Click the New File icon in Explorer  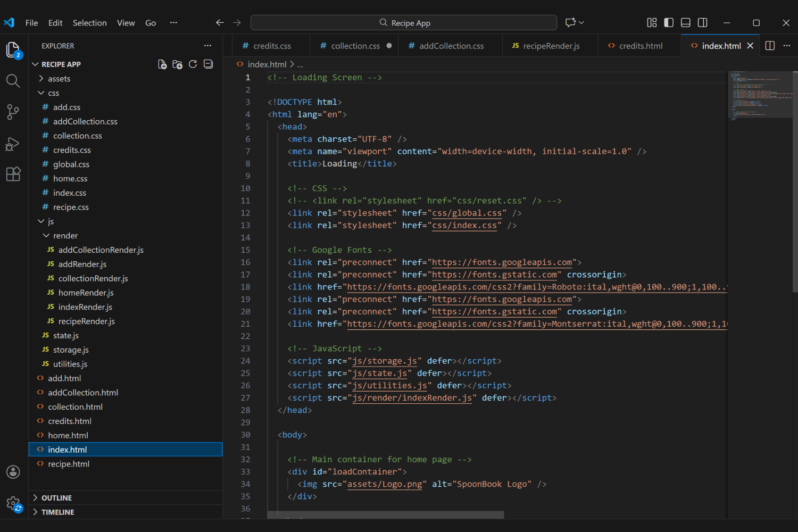pos(162,64)
